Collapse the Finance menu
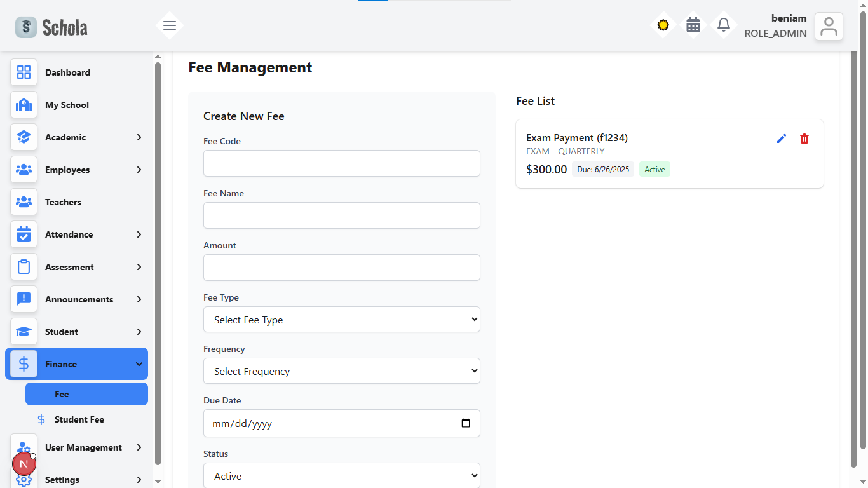The image size is (868, 488). pyautogui.click(x=76, y=363)
